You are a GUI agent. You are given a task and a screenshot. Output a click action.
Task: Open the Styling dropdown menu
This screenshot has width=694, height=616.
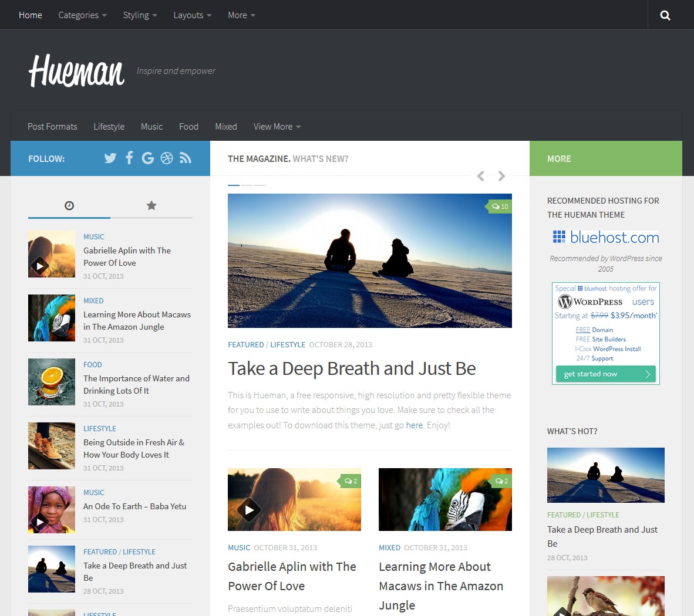click(140, 15)
